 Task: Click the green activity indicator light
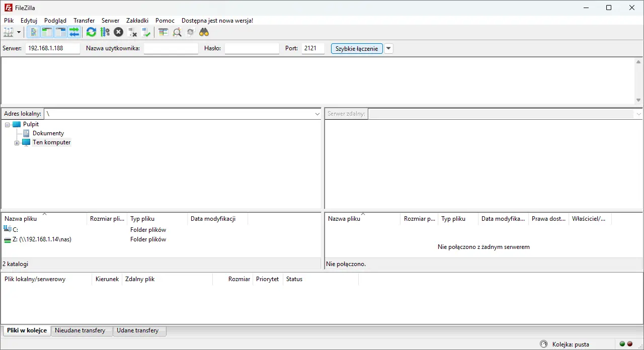click(x=622, y=344)
